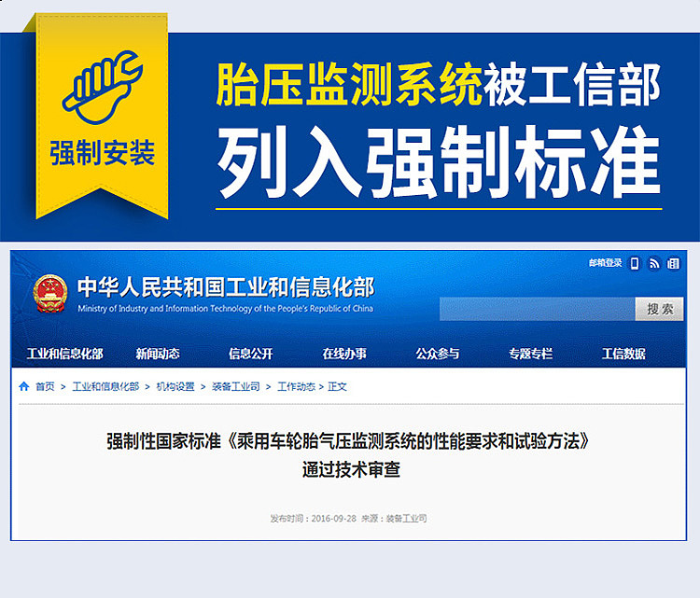Open the 在线办事 navigation tab

click(344, 354)
